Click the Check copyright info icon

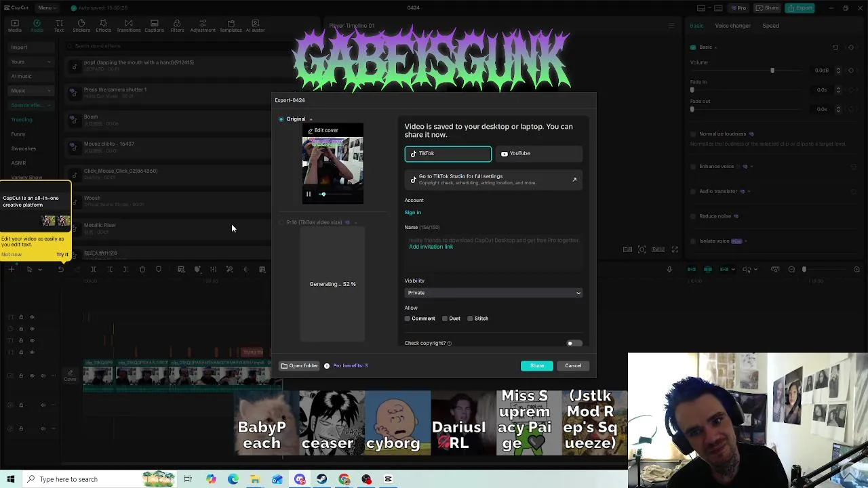(450, 343)
